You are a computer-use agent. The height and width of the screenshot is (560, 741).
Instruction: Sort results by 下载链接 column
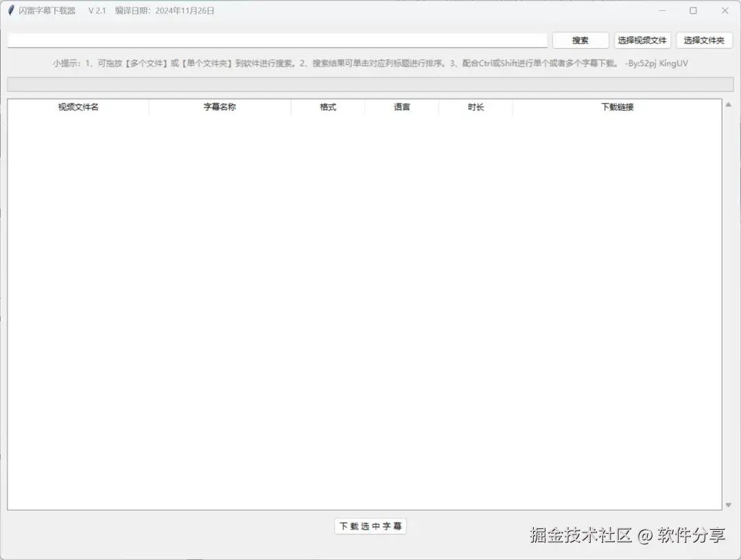(617, 106)
